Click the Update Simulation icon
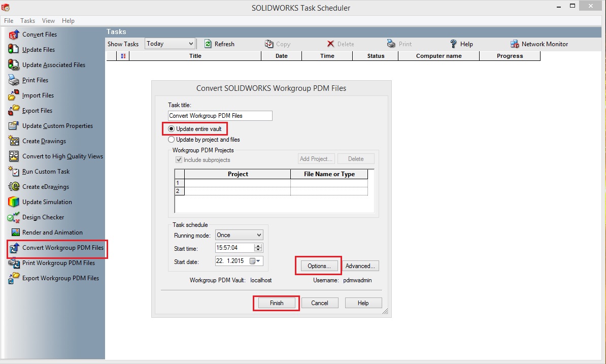Screen dimensions: 606x364 14,202
